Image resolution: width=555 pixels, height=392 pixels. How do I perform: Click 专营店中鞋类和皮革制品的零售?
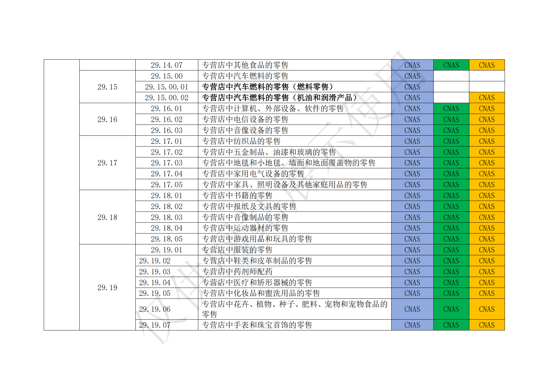[x=257, y=261]
